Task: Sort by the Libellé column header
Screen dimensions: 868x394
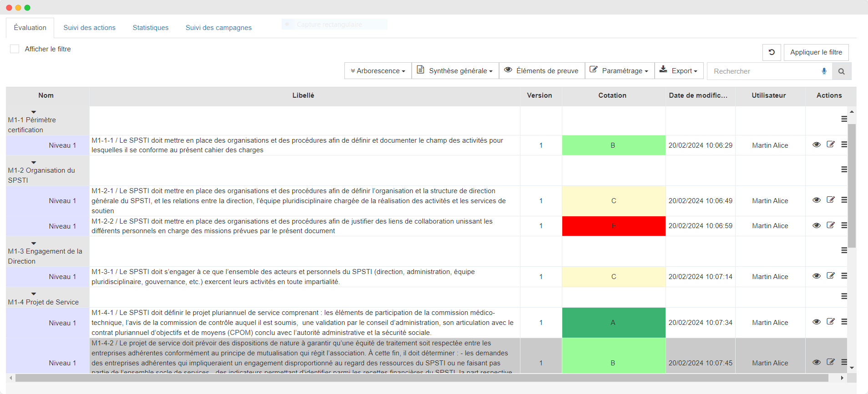Action: [x=304, y=95]
